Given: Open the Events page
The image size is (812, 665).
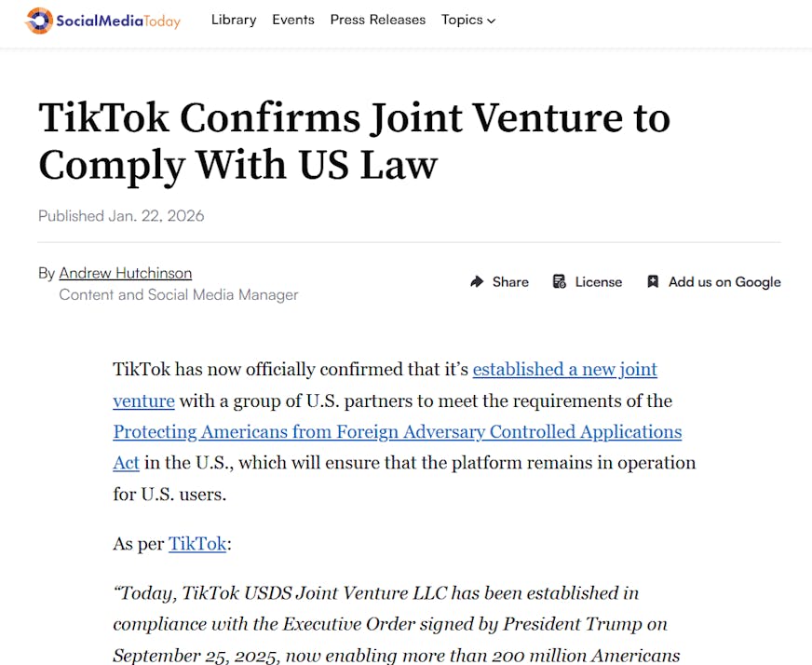Looking at the screenshot, I should 293,20.
